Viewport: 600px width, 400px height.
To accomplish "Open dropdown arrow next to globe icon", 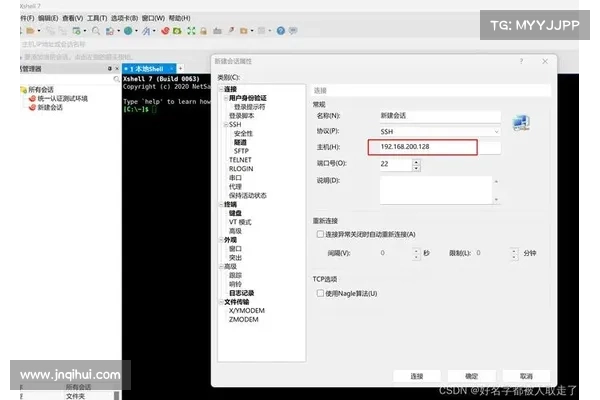I will [x=136, y=31].
